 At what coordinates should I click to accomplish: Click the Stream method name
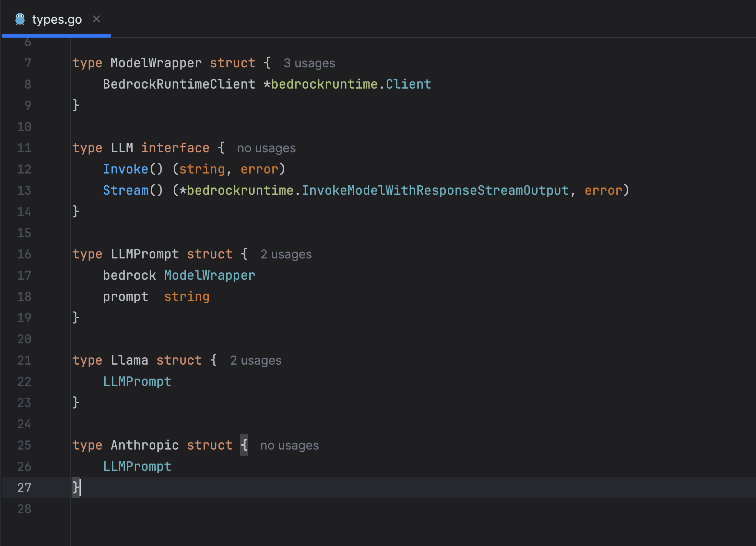[125, 191]
